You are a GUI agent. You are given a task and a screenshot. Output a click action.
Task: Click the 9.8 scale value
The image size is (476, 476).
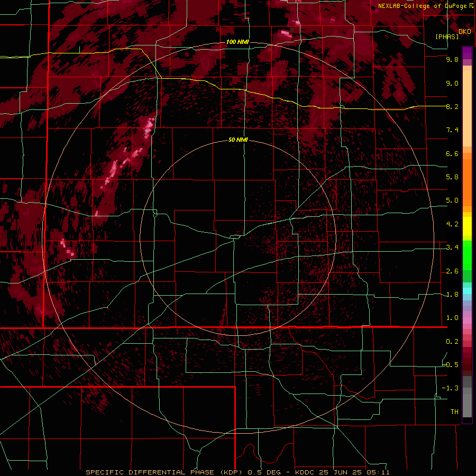point(452,59)
